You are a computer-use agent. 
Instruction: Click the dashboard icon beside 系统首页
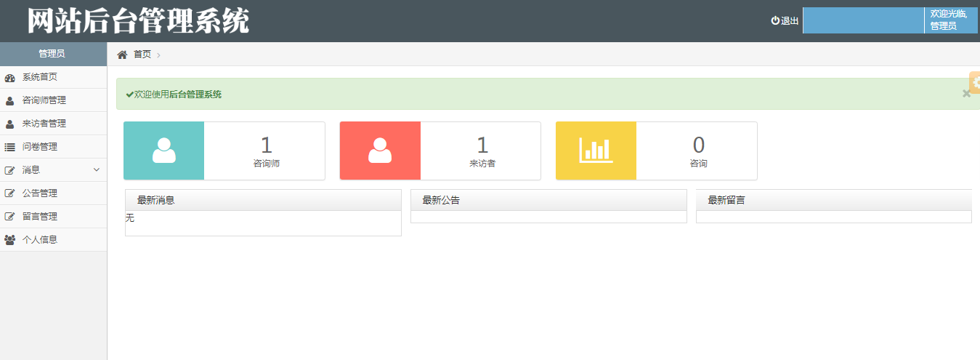(10, 77)
